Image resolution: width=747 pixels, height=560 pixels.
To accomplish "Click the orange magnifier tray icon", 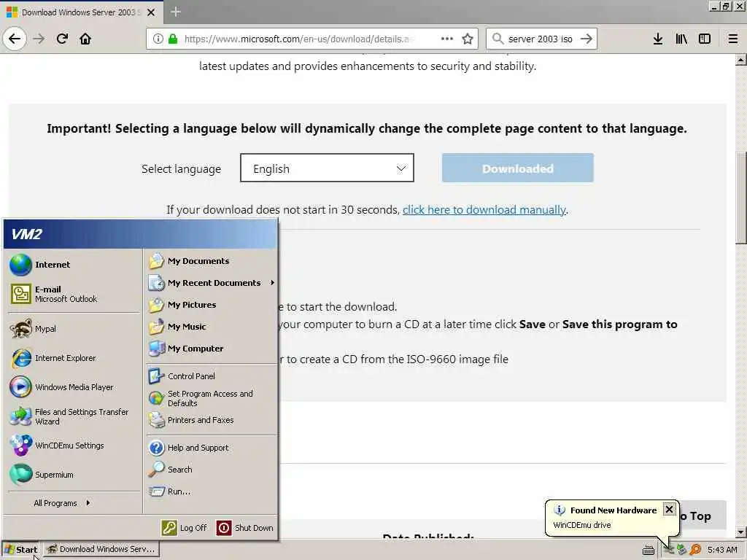I will [695, 550].
